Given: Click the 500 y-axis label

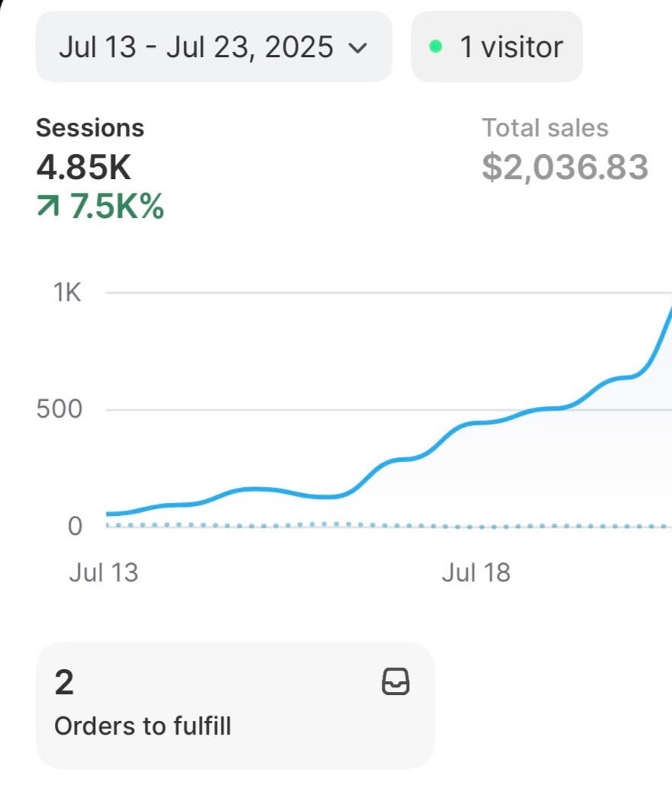Looking at the screenshot, I should [59, 409].
